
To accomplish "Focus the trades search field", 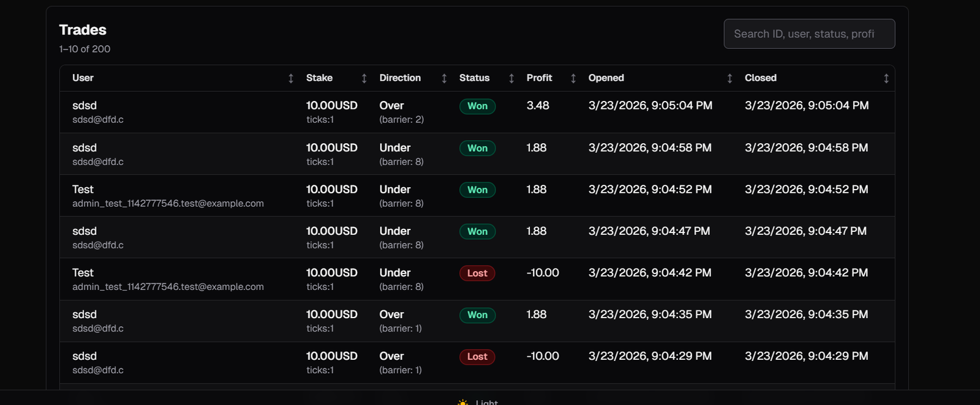I will [x=809, y=34].
